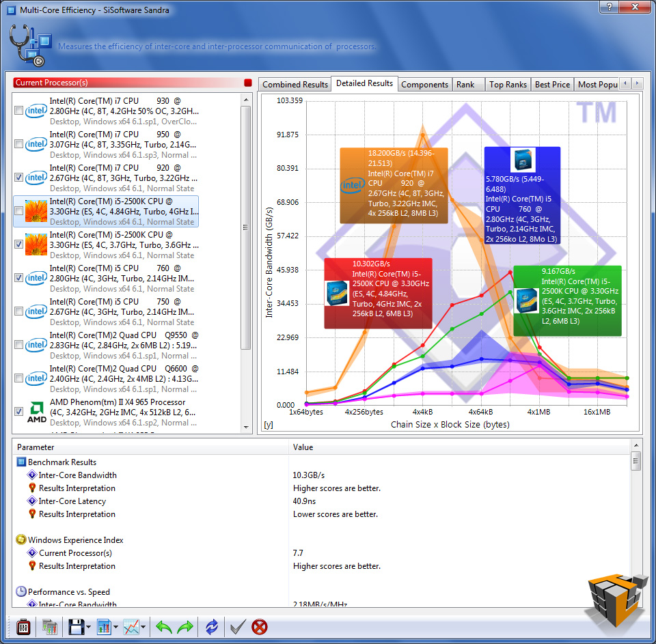Enable the Core i5 750 checkbox
This screenshot has width=656, height=644.
click(19, 311)
